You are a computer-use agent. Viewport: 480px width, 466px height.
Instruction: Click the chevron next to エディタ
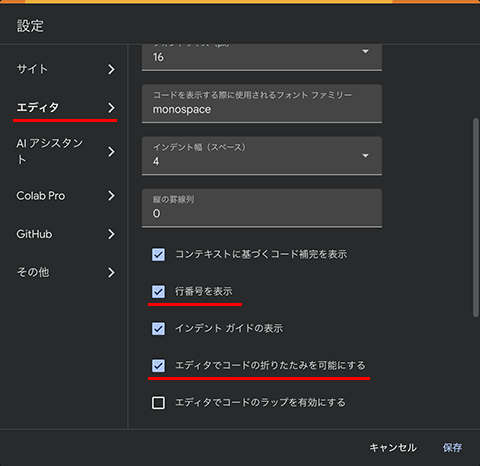[x=111, y=108]
